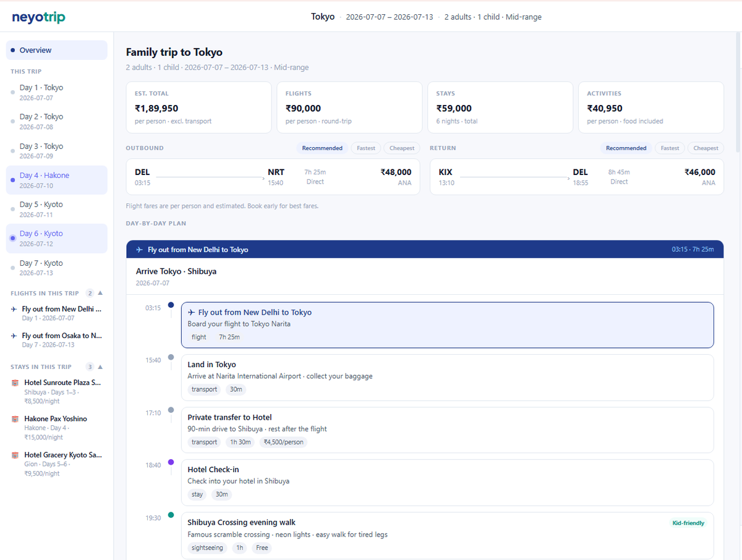
Task: Open 'Fly out from Osaka' flight link in sidebar
Action: [x=57, y=340]
